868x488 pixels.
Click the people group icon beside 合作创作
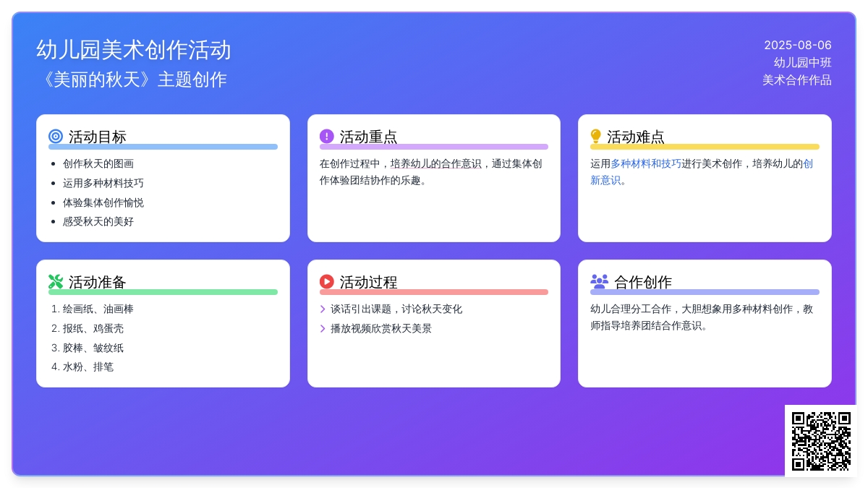(x=600, y=281)
